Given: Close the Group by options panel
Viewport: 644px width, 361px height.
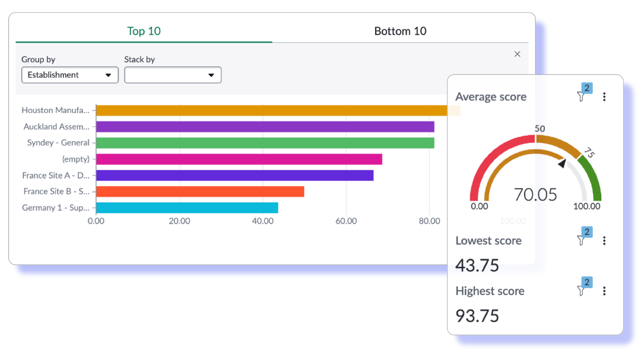Looking at the screenshot, I should click(x=517, y=54).
